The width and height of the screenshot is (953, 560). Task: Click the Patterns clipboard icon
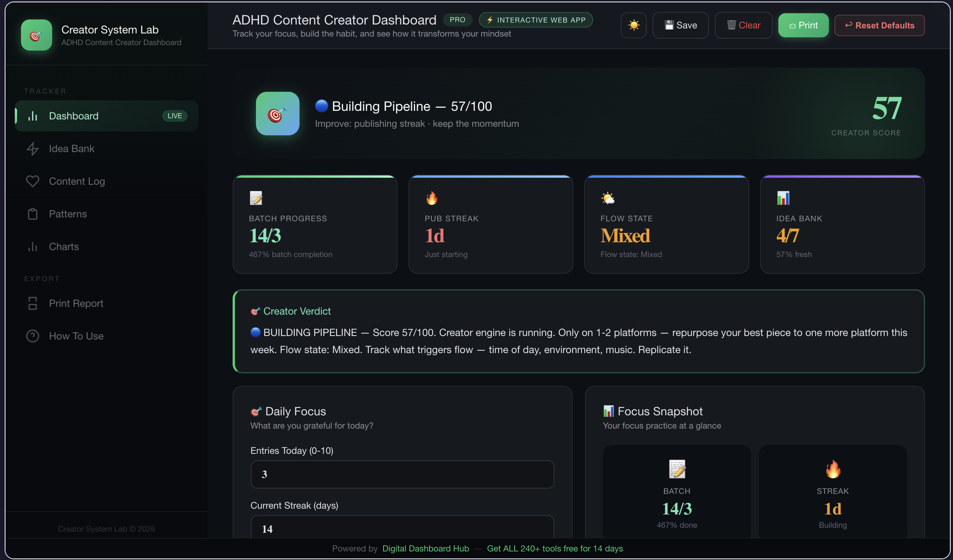pos(33,214)
